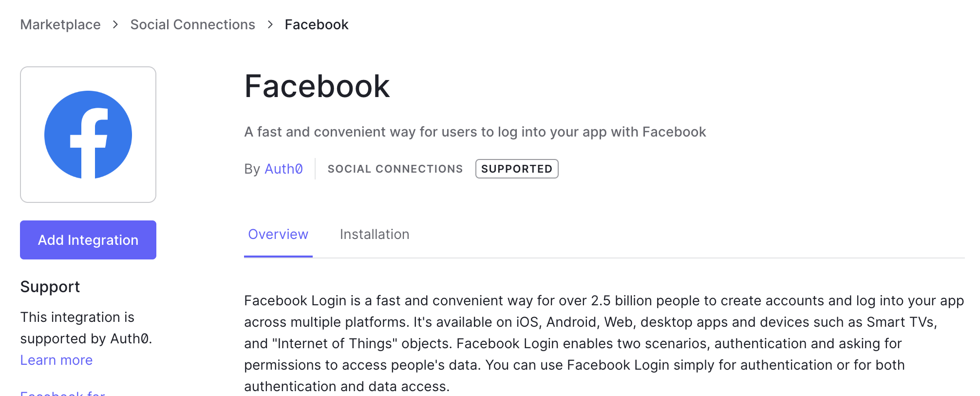Image resolution: width=980 pixels, height=396 pixels.
Task: Click the Support section heading
Action: coord(50,287)
